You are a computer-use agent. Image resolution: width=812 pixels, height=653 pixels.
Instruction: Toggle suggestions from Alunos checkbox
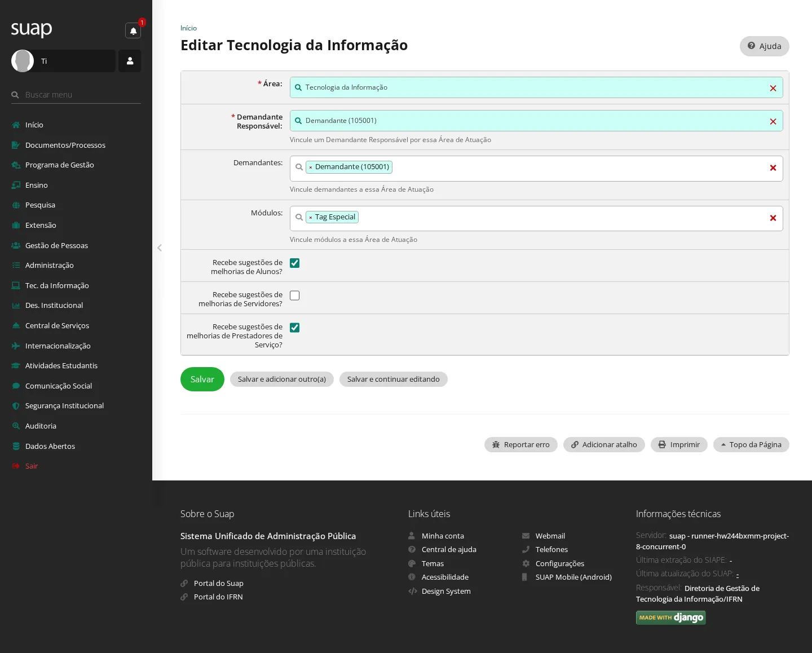pos(294,263)
